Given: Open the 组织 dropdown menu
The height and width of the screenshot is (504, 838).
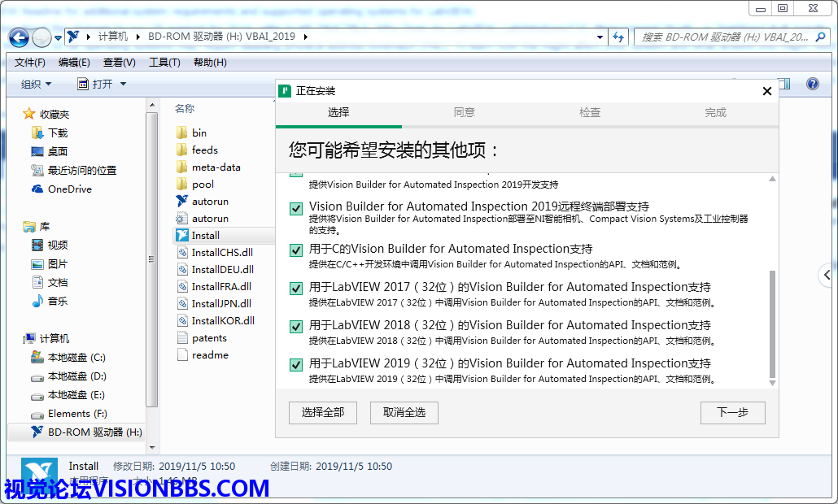Looking at the screenshot, I should click(x=36, y=85).
